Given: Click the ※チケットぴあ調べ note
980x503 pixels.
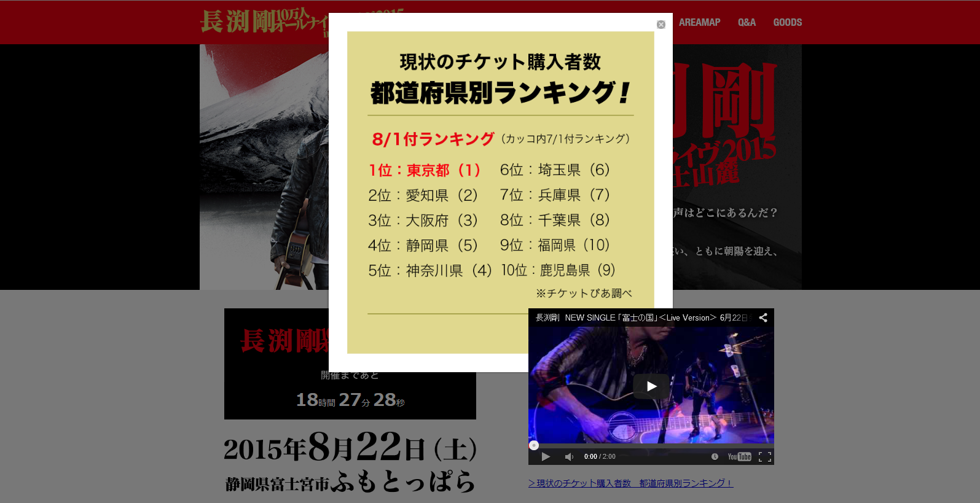Looking at the screenshot, I should point(584,294).
